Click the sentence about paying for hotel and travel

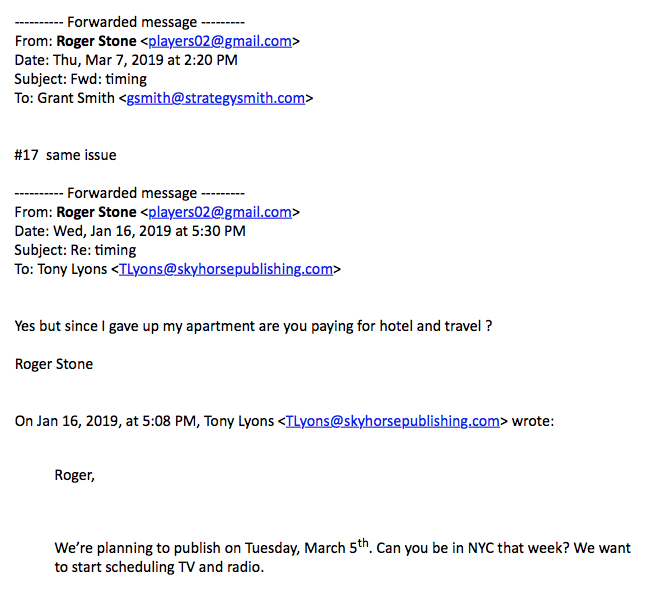[253, 326]
